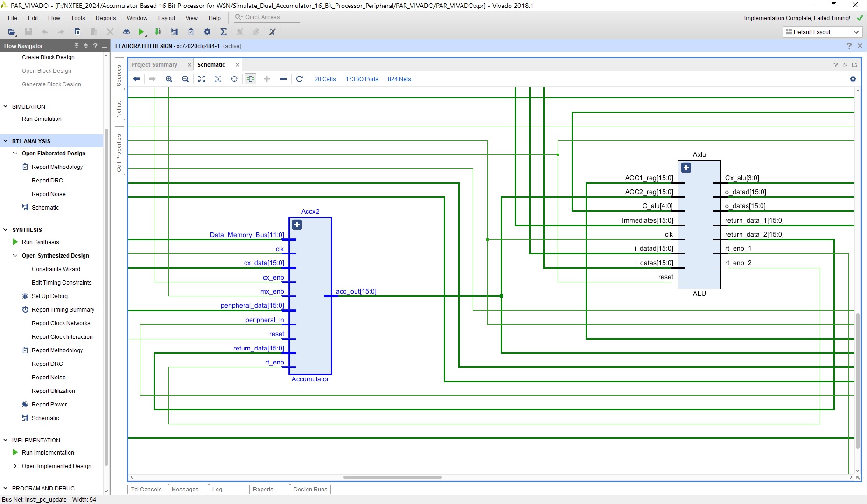Click Run Synthesis in Flow Navigator
The width and height of the screenshot is (867, 504).
coord(41,242)
